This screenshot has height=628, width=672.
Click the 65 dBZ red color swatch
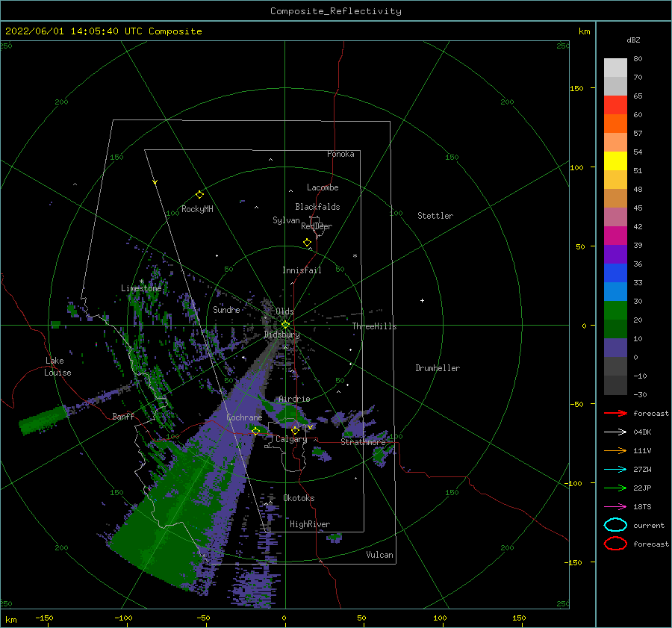click(x=615, y=105)
